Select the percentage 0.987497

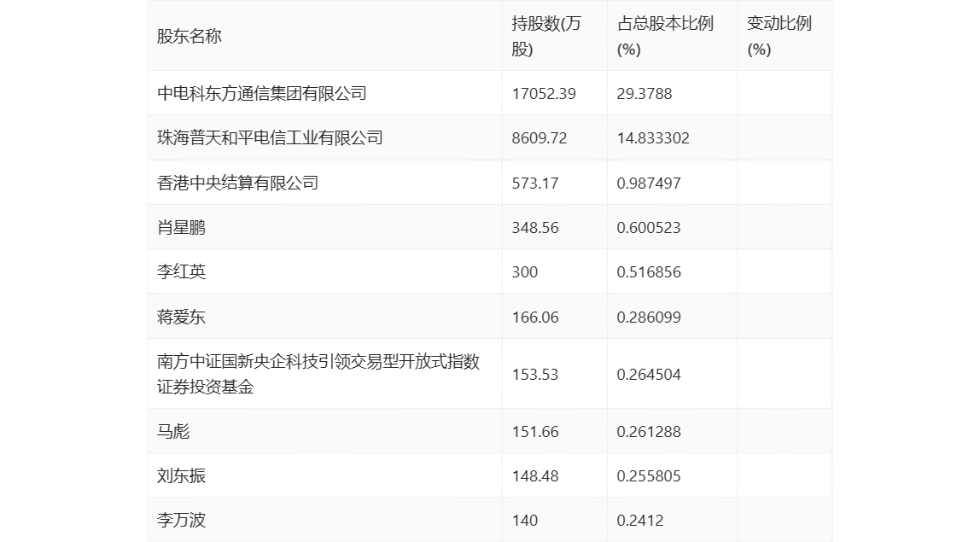649,184
